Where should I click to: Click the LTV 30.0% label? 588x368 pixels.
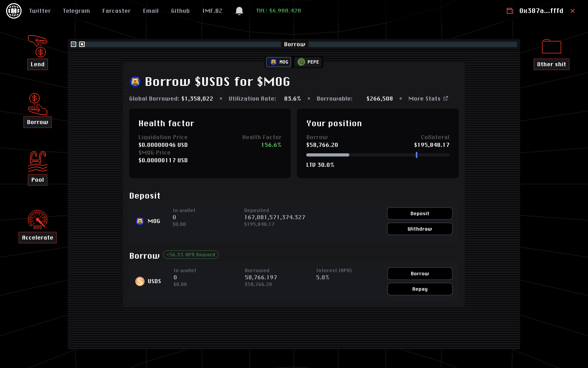[320, 165]
